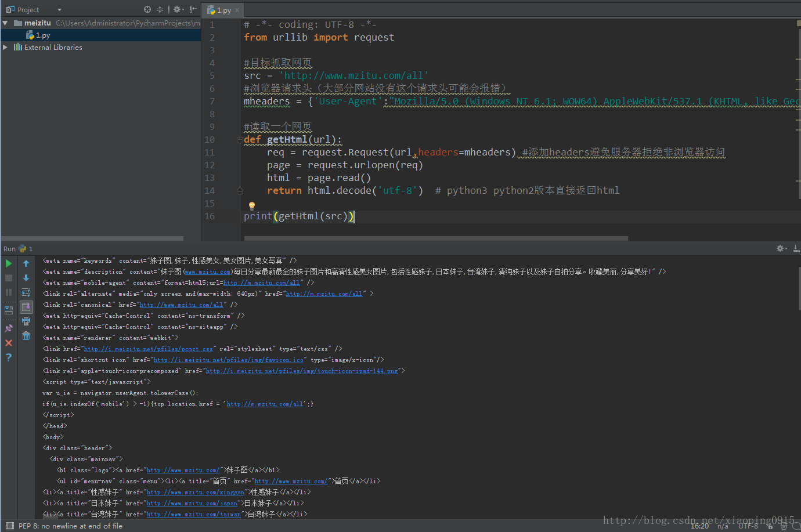
Task: Click the Restore Layout icon in Run panel
Action: [x=9, y=310]
